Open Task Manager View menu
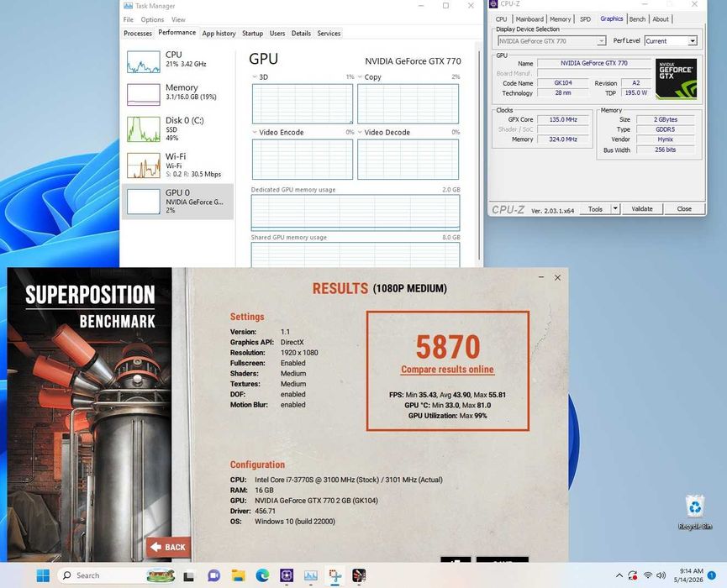This screenshot has height=588, width=727. (178, 19)
